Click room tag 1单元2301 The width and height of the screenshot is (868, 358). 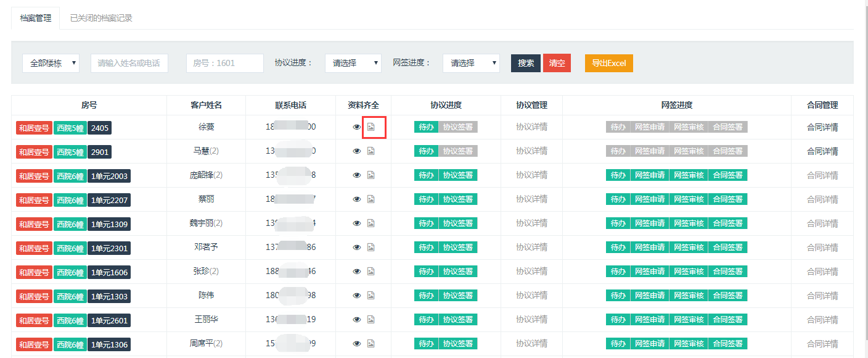click(109, 248)
